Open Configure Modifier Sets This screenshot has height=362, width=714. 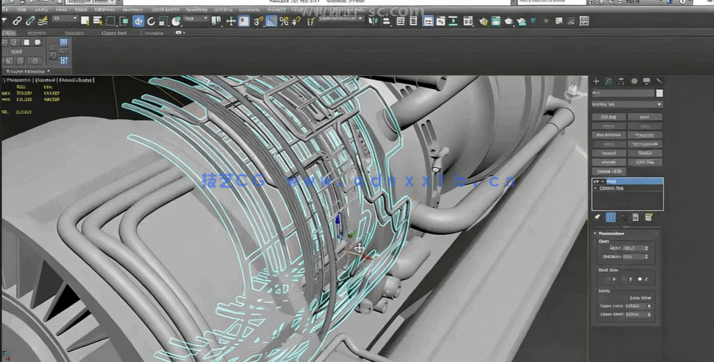coord(649,218)
